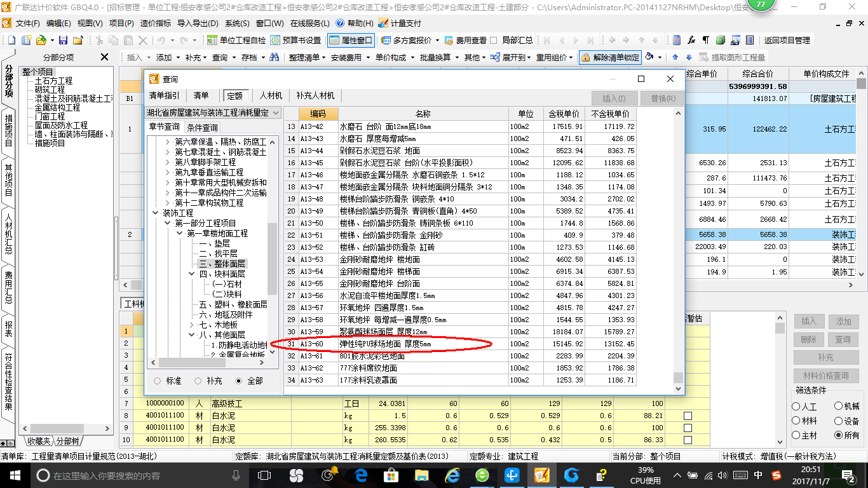Select the 全部 radio button
The image size is (868, 488).
click(x=238, y=381)
